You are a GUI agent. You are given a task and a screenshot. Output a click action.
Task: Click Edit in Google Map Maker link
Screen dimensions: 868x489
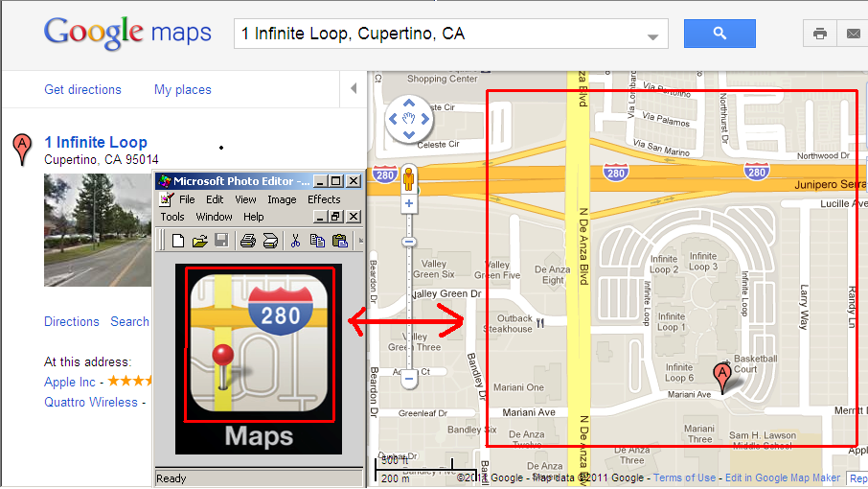[783, 477]
